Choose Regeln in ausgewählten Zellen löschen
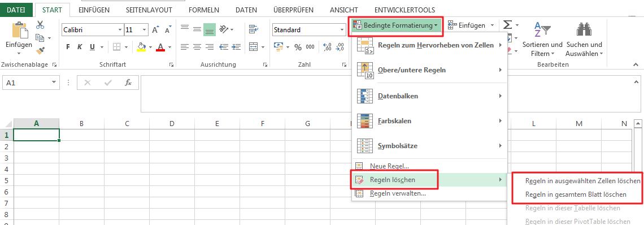The image size is (644, 225). tap(582, 180)
